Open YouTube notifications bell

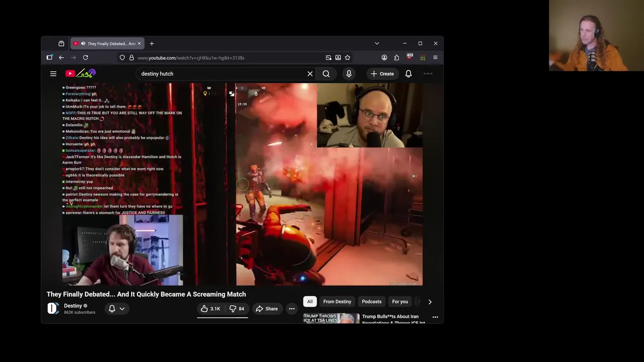409,74
